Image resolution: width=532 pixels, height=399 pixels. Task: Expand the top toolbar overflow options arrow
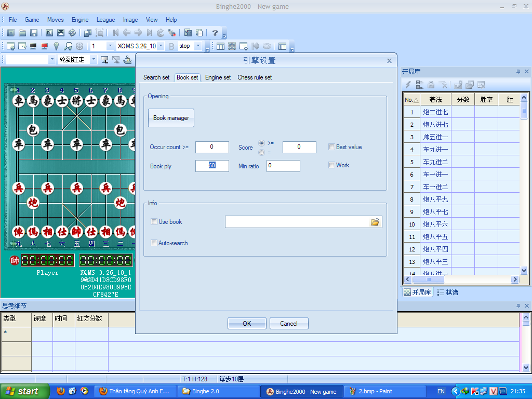pyautogui.click(x=224, y=34)
